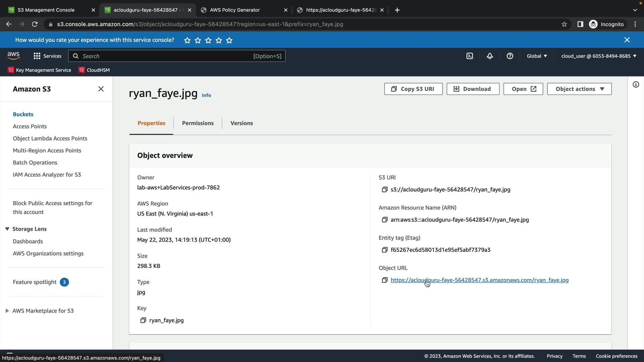Copy the Amazon Resource Name icon
This screenshot has width=644, height=362.
pyautogui.click(x=384, y=220)
